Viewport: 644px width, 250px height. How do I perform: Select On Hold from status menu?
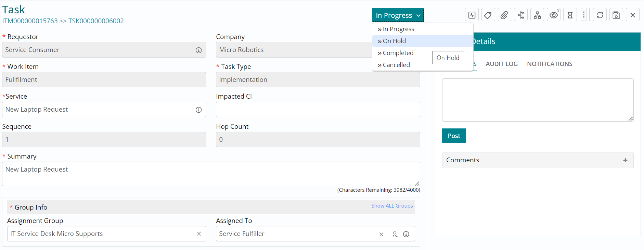(394, 41)
